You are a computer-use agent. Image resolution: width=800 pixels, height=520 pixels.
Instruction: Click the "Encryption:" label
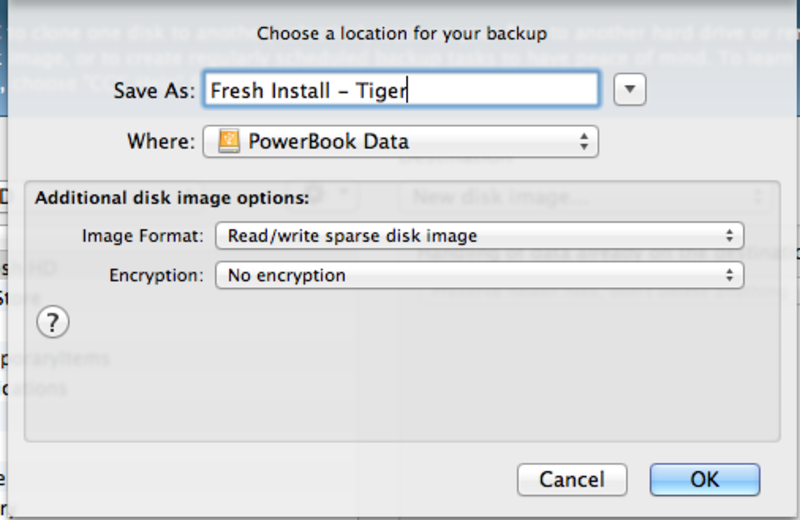[156, 275]
